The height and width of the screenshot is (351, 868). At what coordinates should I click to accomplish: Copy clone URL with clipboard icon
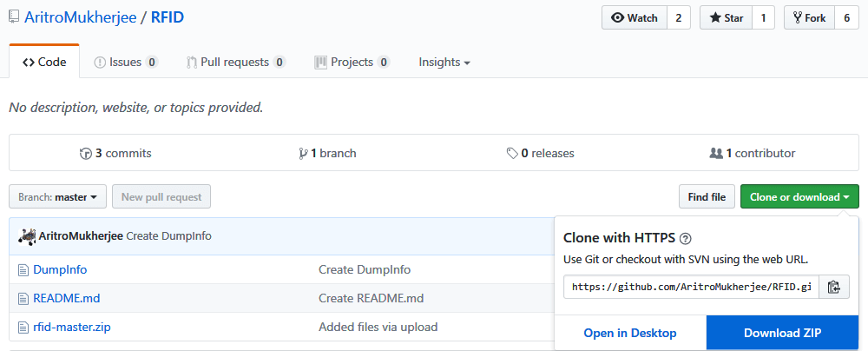pos(834,287)
